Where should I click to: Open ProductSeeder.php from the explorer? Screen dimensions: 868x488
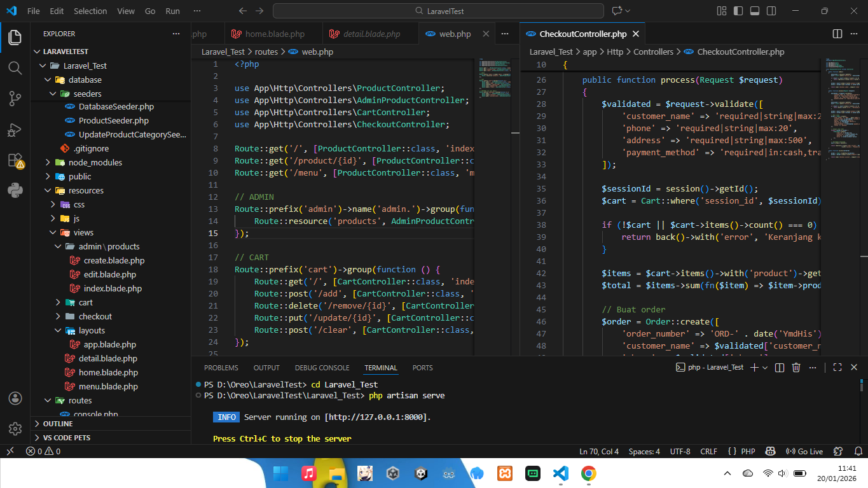(x=114, y=120)
